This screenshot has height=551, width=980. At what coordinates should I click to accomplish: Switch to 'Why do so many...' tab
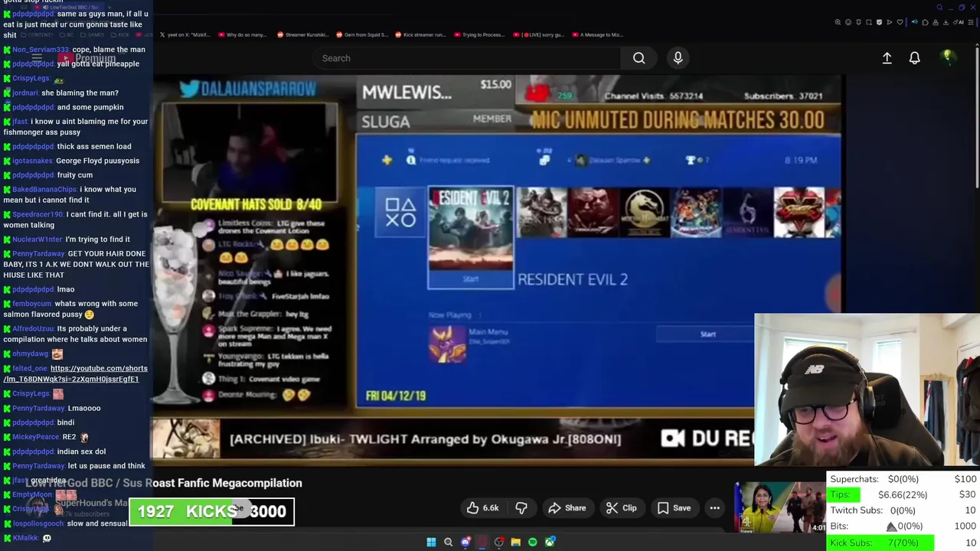click(x=242, y=34)
